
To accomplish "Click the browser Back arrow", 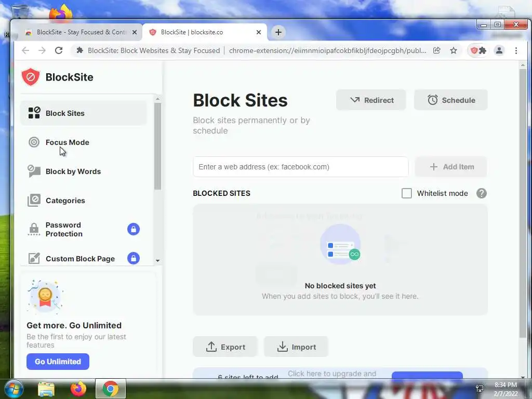I will coord(25,50).
